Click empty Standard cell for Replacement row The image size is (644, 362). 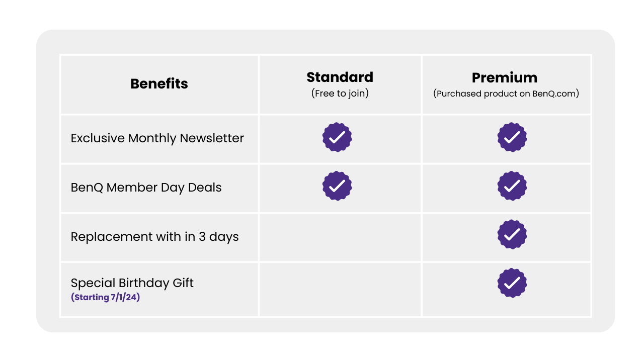pyautogui.click(x=340, y=237)
